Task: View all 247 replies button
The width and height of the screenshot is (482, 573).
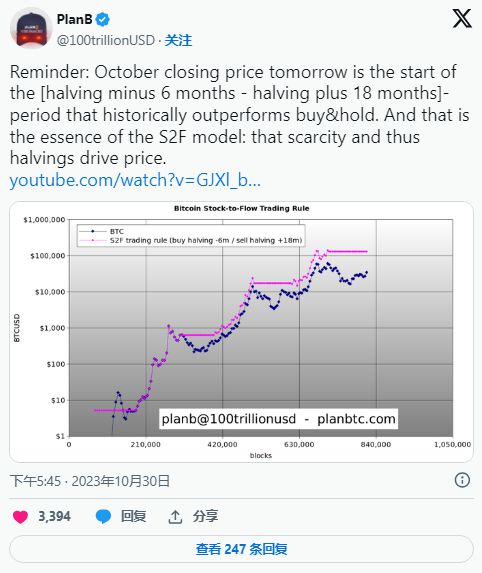Action: [x=241, y=549]
